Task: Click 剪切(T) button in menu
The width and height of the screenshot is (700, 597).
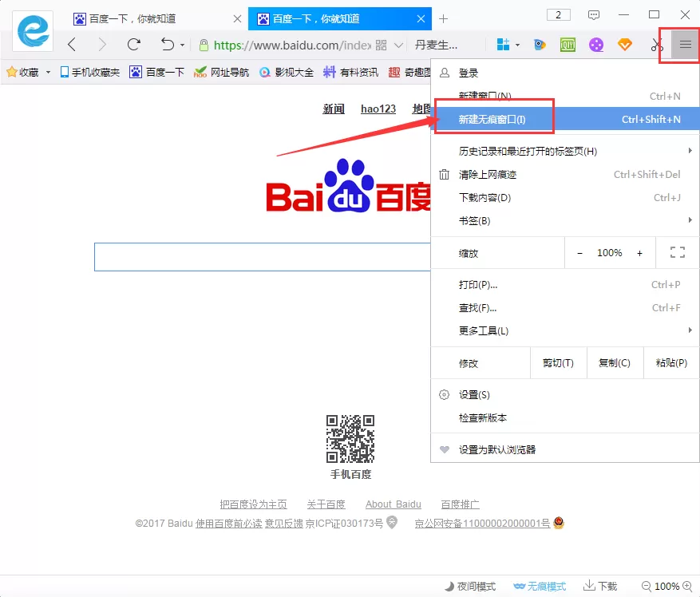Action: (x=559, y=363)
